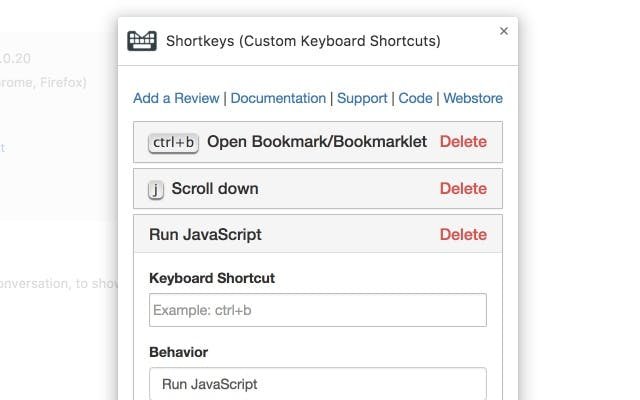The width and height of the screenshot is (640, 400).
Task: Close the Shortkeys popup dialog
Action: [x=504, y=31]
